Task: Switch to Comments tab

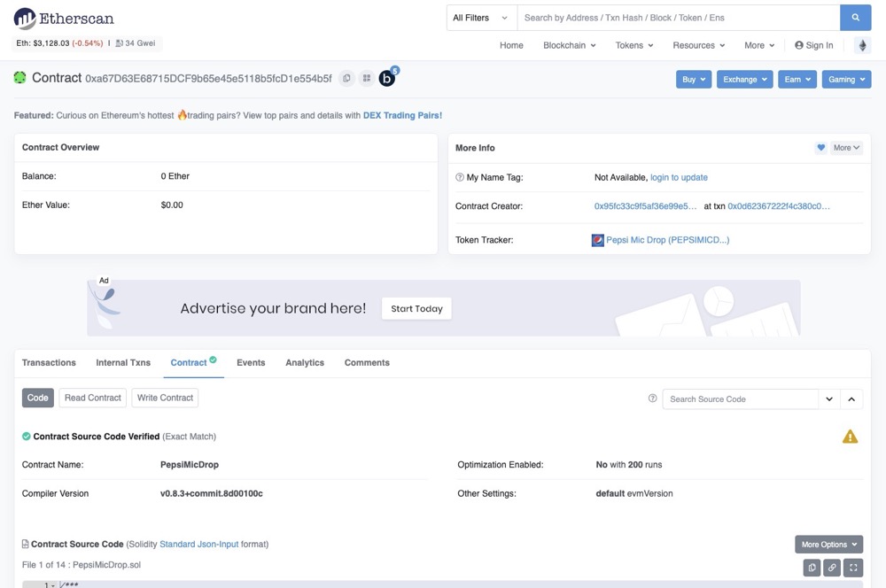Action: (x=368, y=362)
